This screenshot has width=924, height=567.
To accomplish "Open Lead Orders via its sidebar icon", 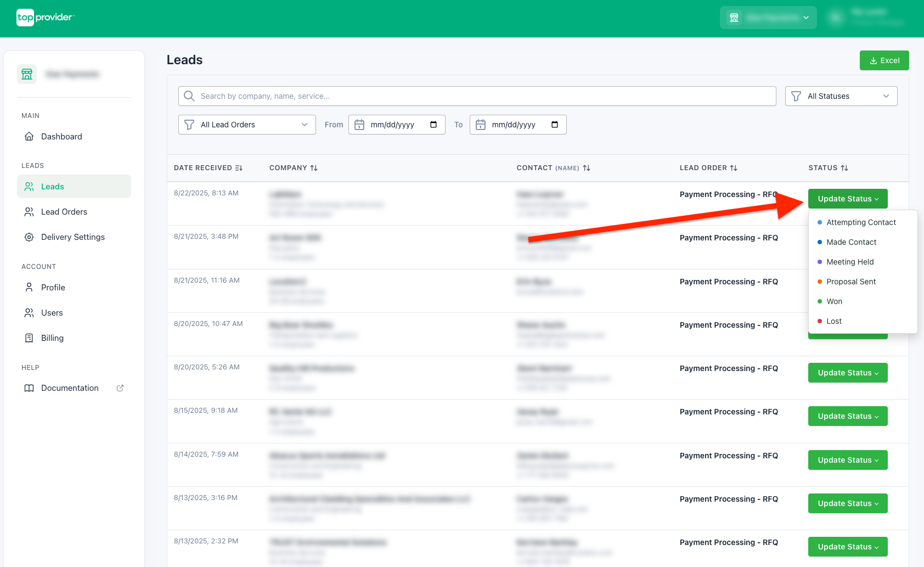I will [29, 211].
